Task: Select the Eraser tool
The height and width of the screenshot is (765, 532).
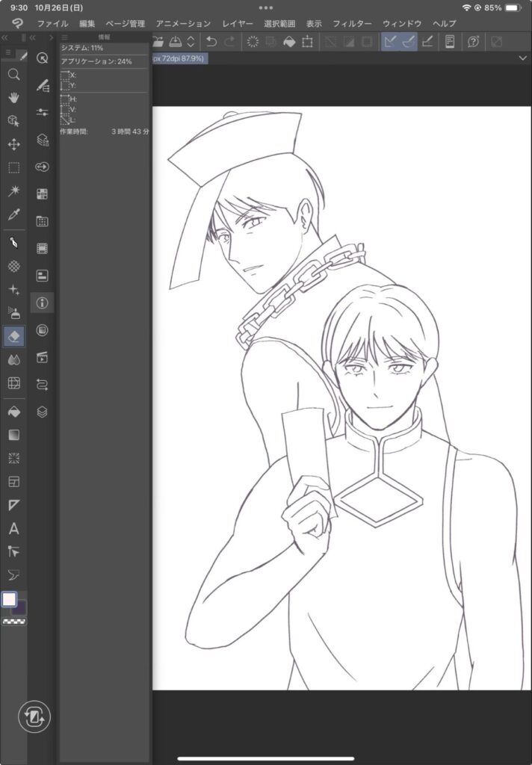Action: (x=13, y=336)
